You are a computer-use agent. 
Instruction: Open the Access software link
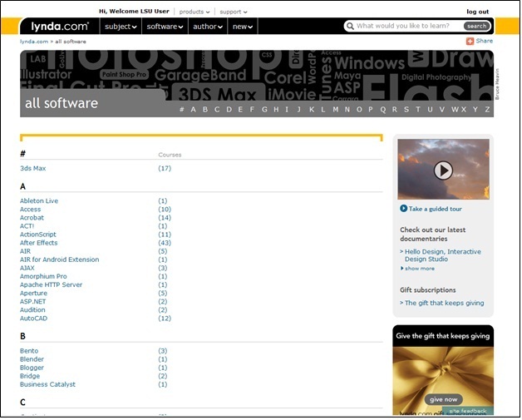[x=30, y=209]
